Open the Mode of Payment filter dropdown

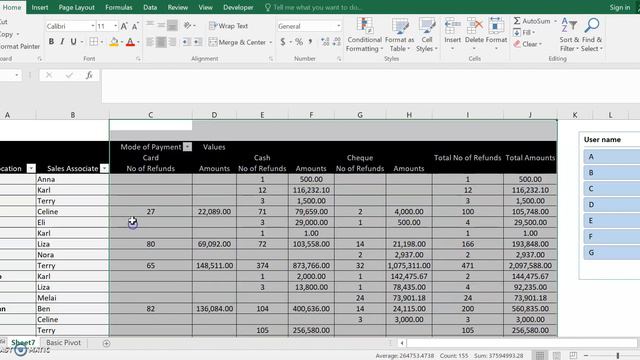187,147
